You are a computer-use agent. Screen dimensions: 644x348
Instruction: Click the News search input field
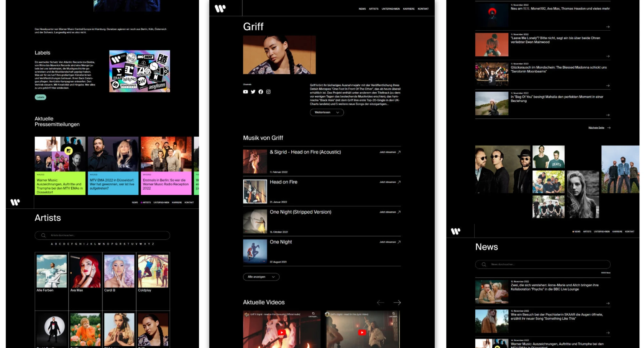543,264
